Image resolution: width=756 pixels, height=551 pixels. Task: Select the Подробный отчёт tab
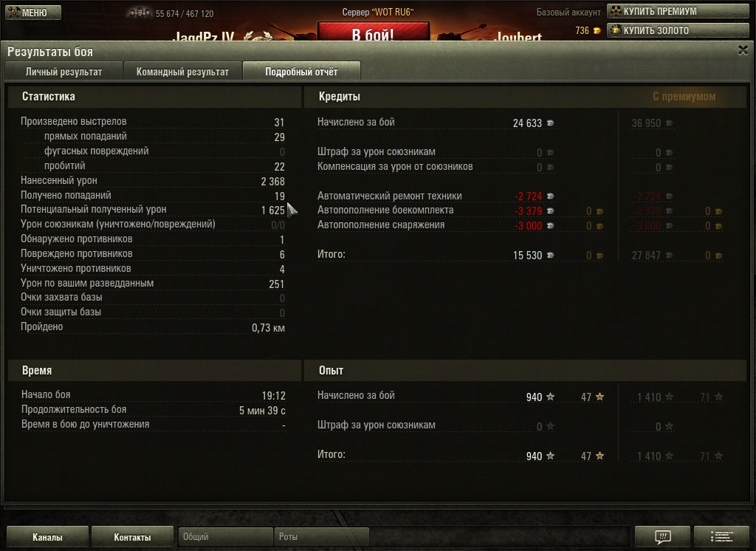[301, 72]
